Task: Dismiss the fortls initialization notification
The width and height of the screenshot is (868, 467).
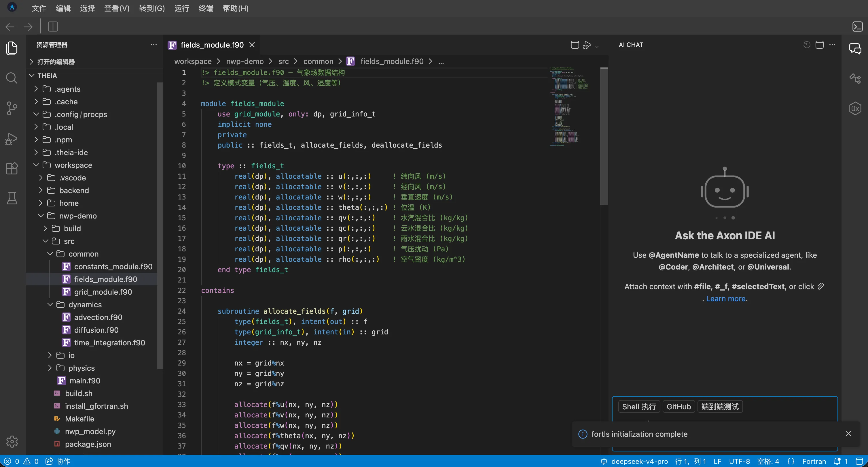Action: point(848,434)
